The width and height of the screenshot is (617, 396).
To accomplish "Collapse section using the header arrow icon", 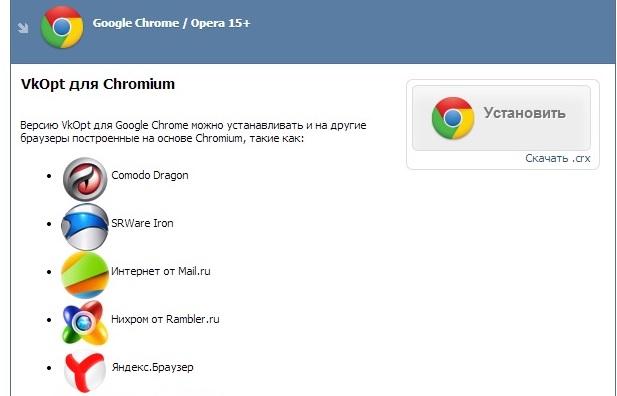I will click(x=23, y=28).
